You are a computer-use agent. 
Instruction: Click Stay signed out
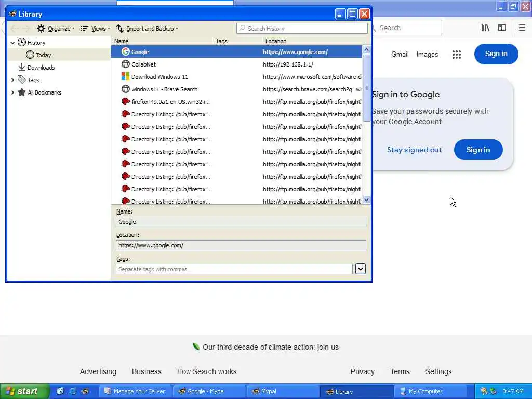pyautogui.click(x=414, y=150)
